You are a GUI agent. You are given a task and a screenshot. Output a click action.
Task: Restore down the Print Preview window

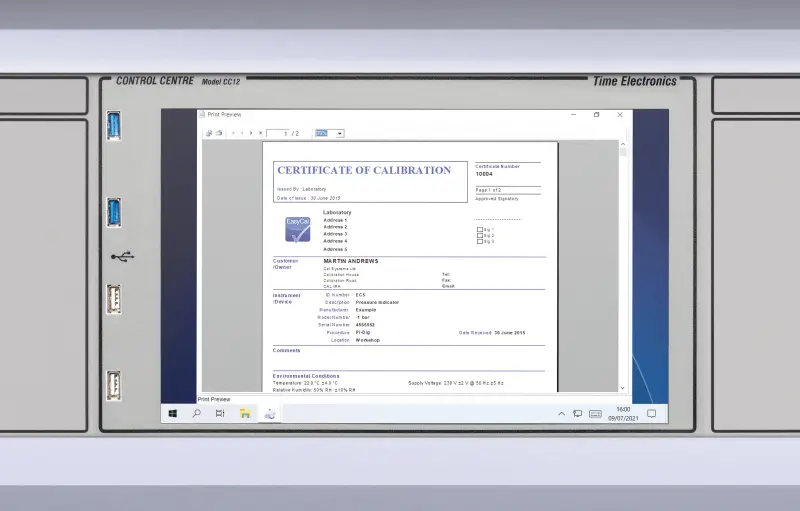click(596, 115)
